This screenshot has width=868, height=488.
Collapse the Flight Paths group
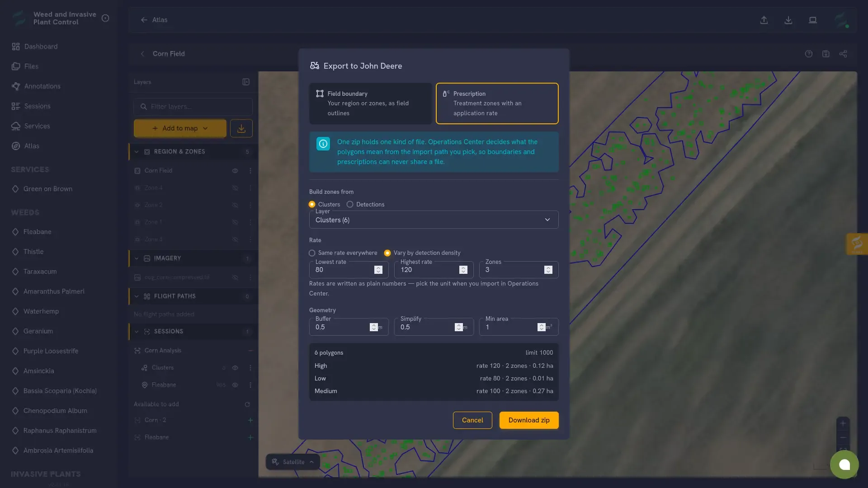[x=137, y=296]
